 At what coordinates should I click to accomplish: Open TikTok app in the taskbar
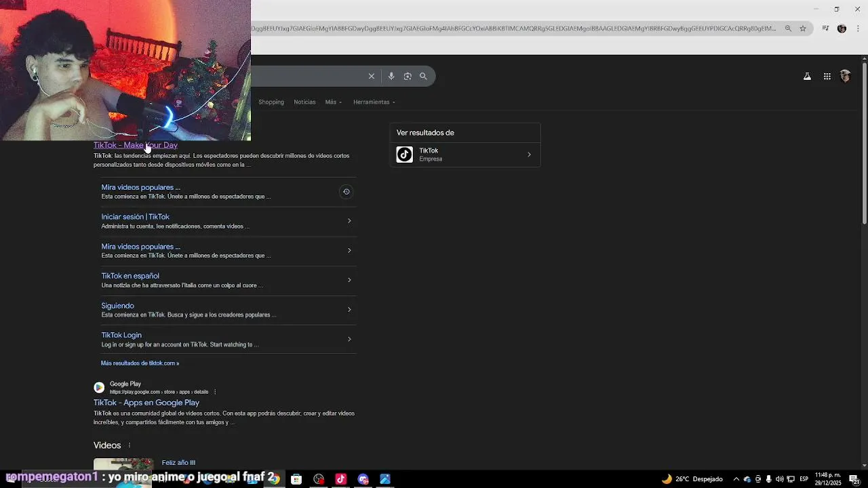click(x=340, y=479)
